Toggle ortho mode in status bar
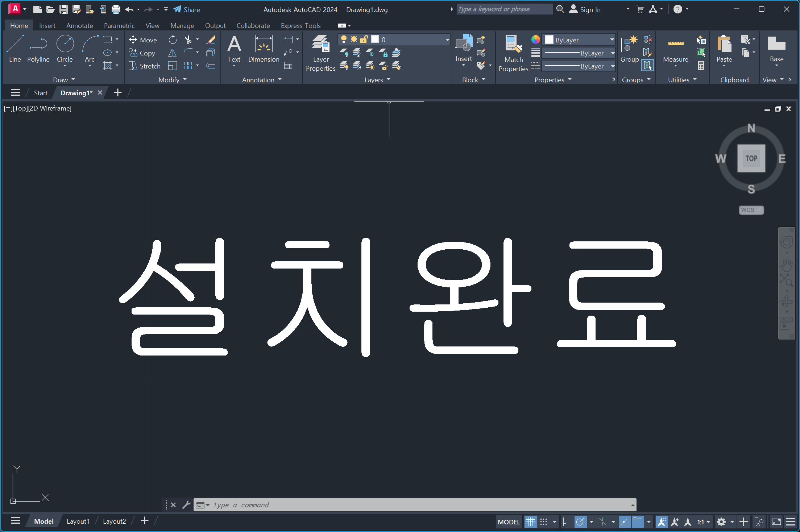The width and height of the screenshot is (800, 532). 567,522
